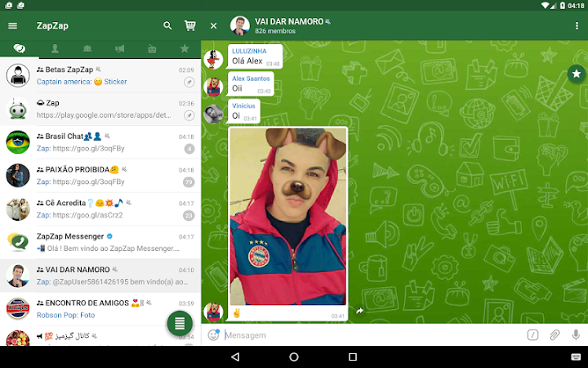Screen dimensions: 588x368
Task: Tap Android home navigation button
Action: pyautogui.click(x=294, y=357)
